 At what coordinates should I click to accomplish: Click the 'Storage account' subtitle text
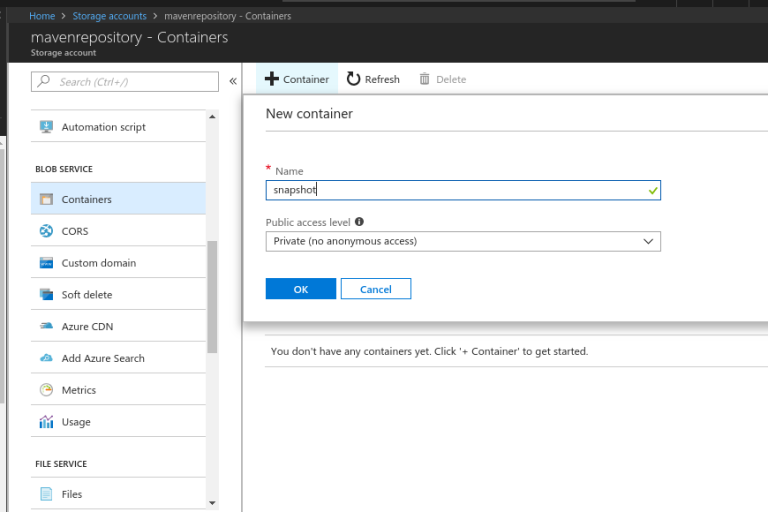(x=63, y=53)
